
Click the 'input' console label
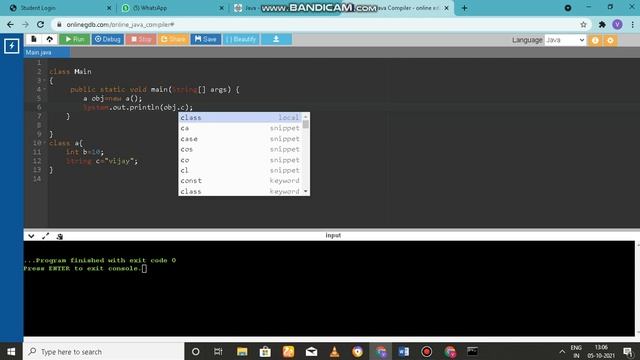point(333,236)
